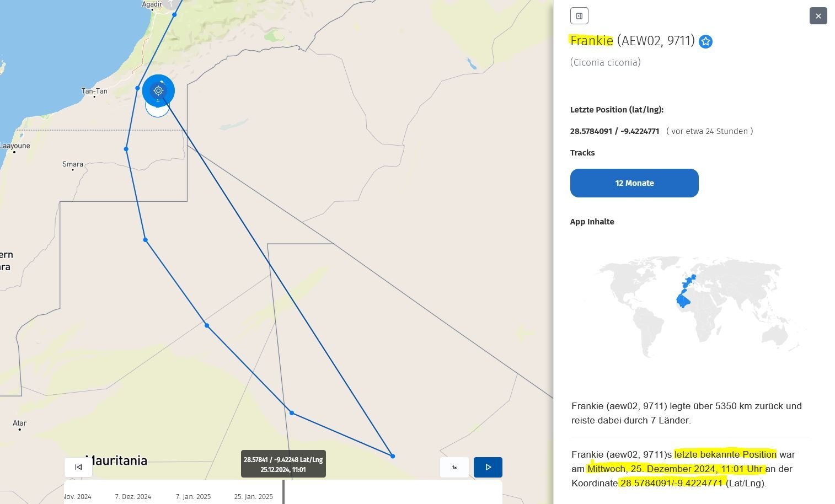Viewport: 835px width, 504px height.
Task: Select 7. Jan. 2025 on the timeline
Action: point(193,497)
